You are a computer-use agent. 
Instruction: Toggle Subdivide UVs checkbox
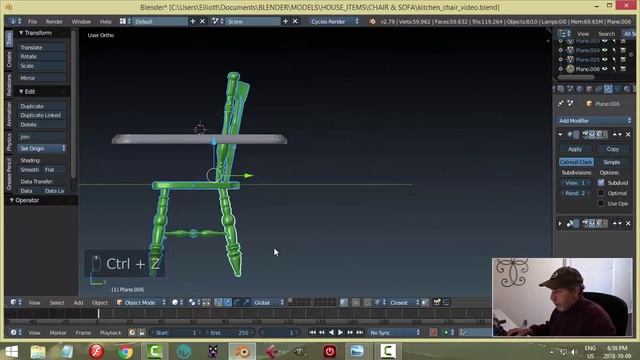(601, 182)
